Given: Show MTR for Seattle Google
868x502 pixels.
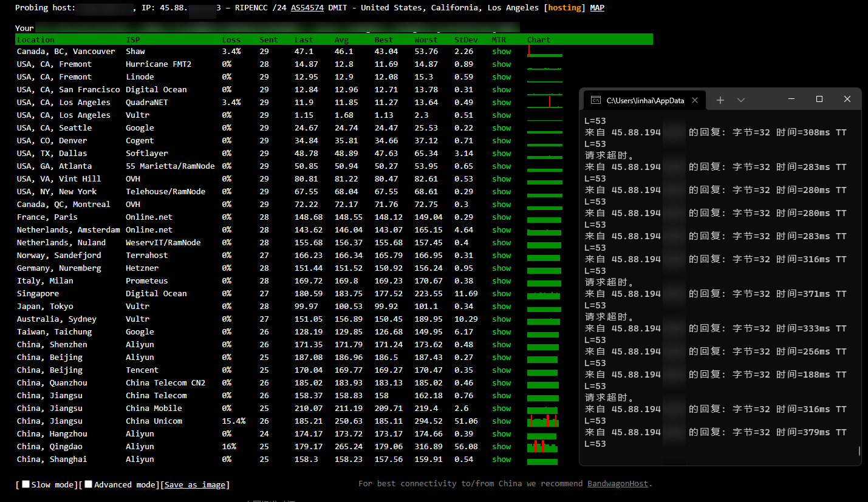Looking at the screenshot, I should tap(502, 128).
